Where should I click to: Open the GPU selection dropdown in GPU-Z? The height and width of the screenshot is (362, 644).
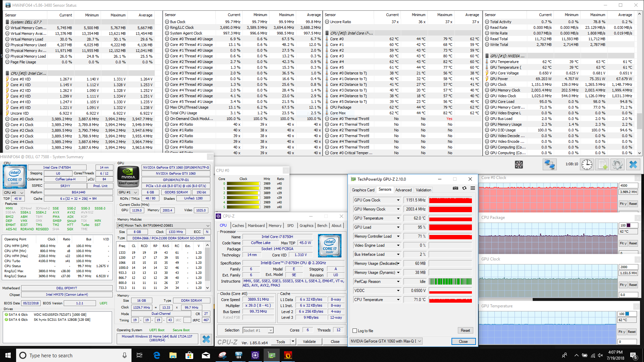click(386, 341)
